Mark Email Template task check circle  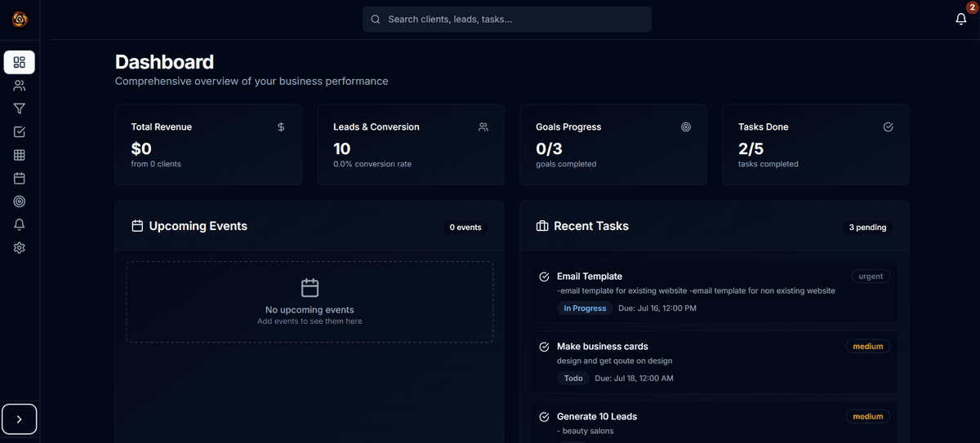(544, 277)
